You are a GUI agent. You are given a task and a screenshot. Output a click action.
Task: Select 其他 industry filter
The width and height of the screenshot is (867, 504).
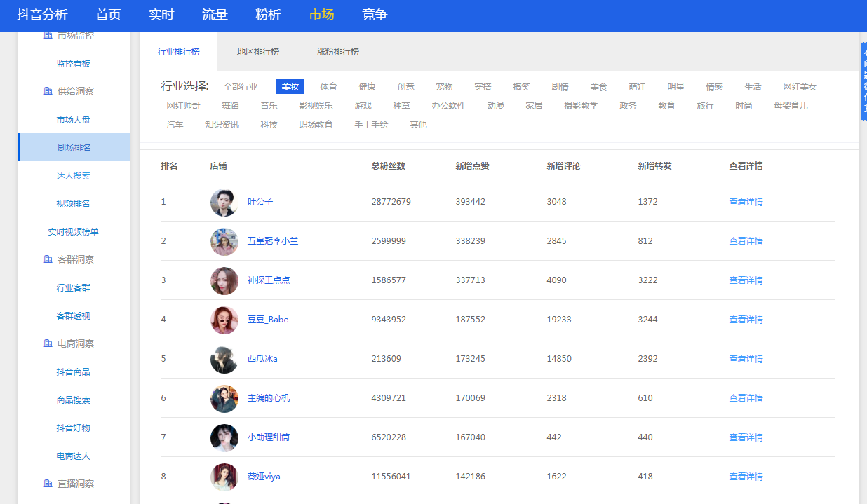(x=418, y=125)
